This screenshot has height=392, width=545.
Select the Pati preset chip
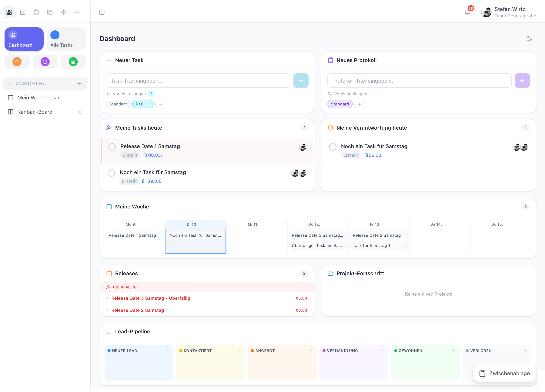pos(143,104)
